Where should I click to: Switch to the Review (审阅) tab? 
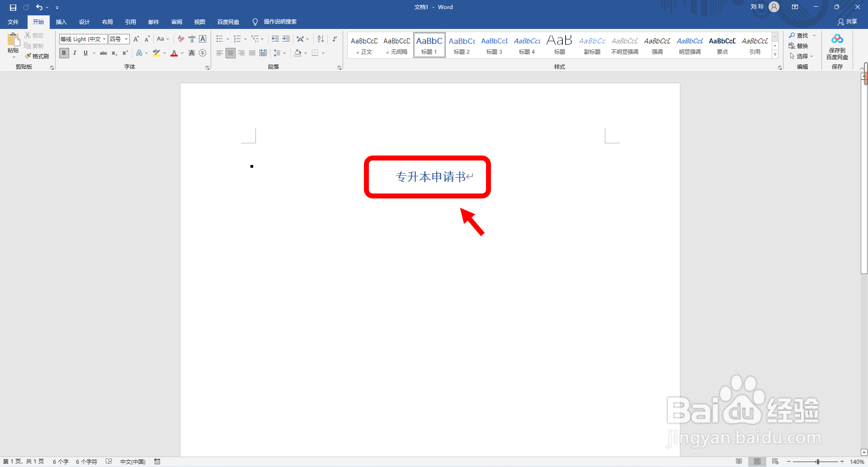coord(176,22)
